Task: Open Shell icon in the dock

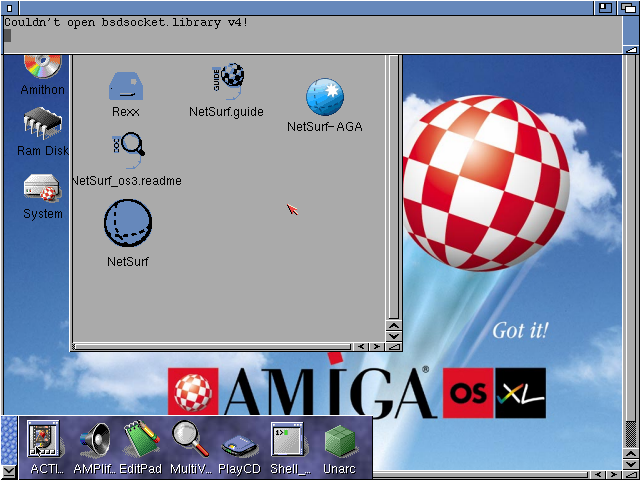Action: (287, 439)
